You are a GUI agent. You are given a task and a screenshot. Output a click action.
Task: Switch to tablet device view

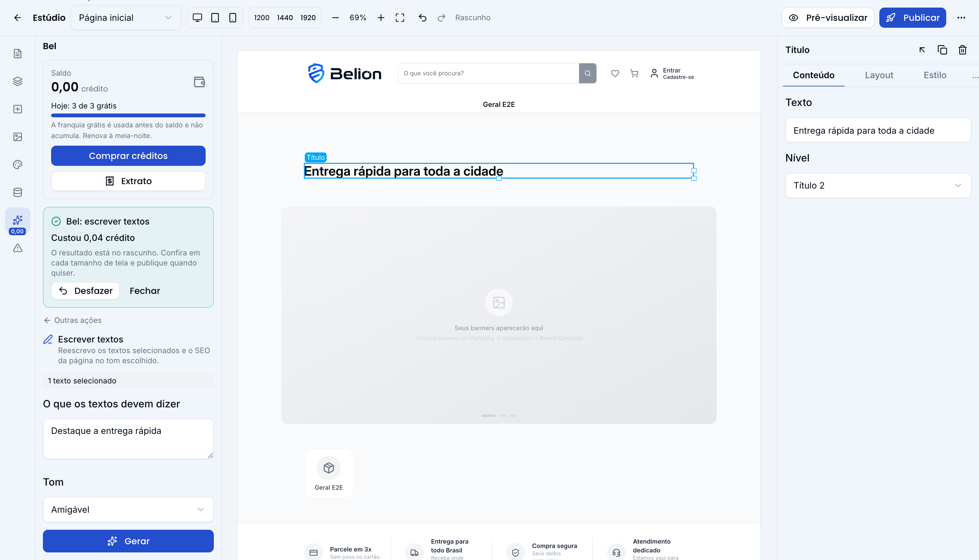[x=215, y=18]
